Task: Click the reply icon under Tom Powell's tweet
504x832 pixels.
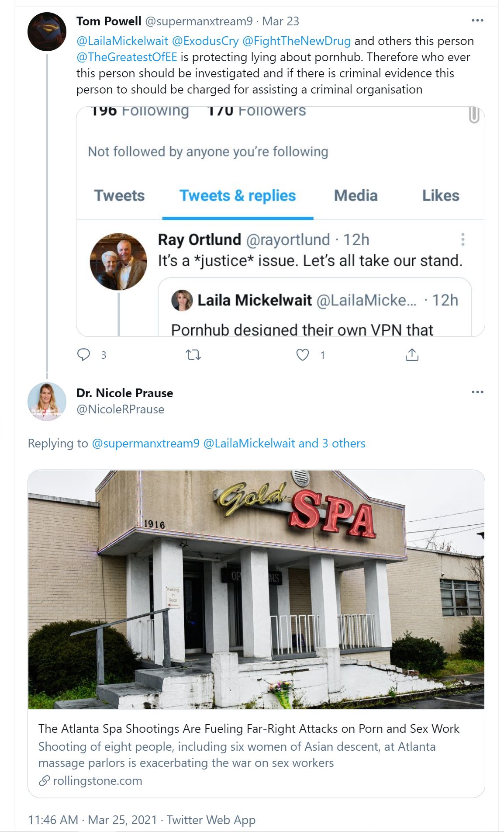Action: pyautogui.click(x=83, y=354)
